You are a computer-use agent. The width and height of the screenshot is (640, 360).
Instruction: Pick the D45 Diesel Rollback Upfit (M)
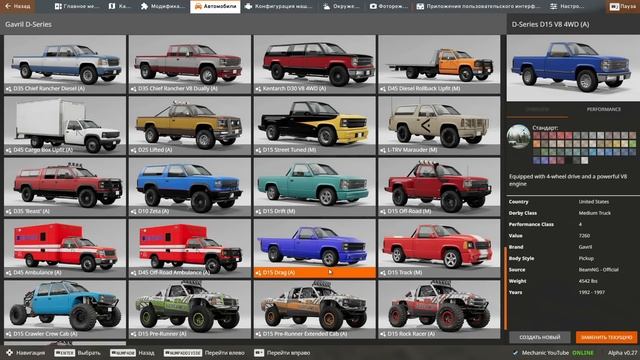[x=439, y=64]
